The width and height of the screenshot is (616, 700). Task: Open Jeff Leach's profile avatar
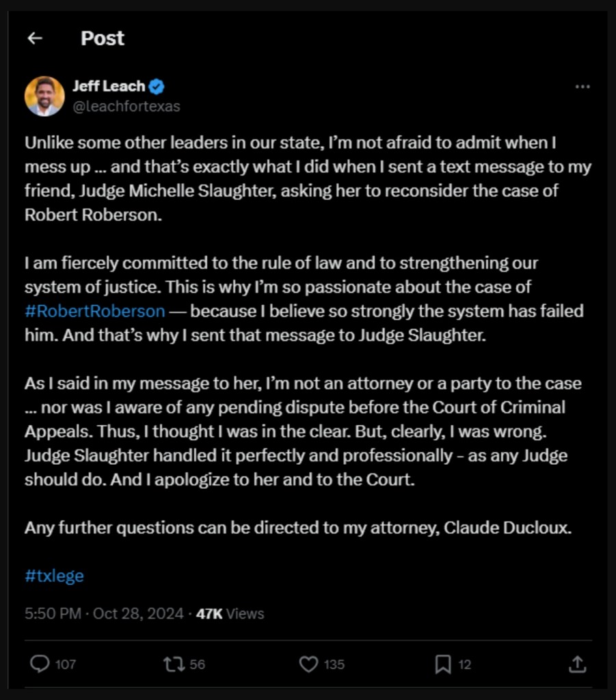[44, 96]
